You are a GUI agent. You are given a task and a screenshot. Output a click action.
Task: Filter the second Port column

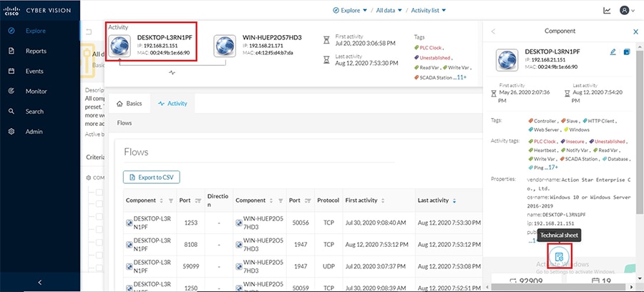308,201
